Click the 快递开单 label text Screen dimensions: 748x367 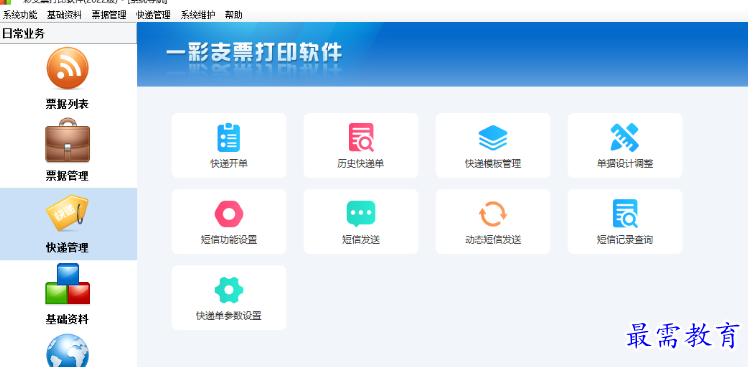click(229, 164)
